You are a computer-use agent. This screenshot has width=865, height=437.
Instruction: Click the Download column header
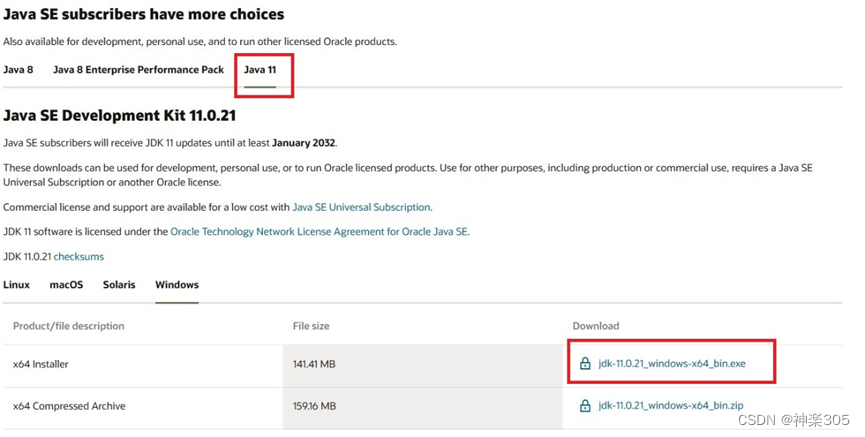click(x=596, y=326)
